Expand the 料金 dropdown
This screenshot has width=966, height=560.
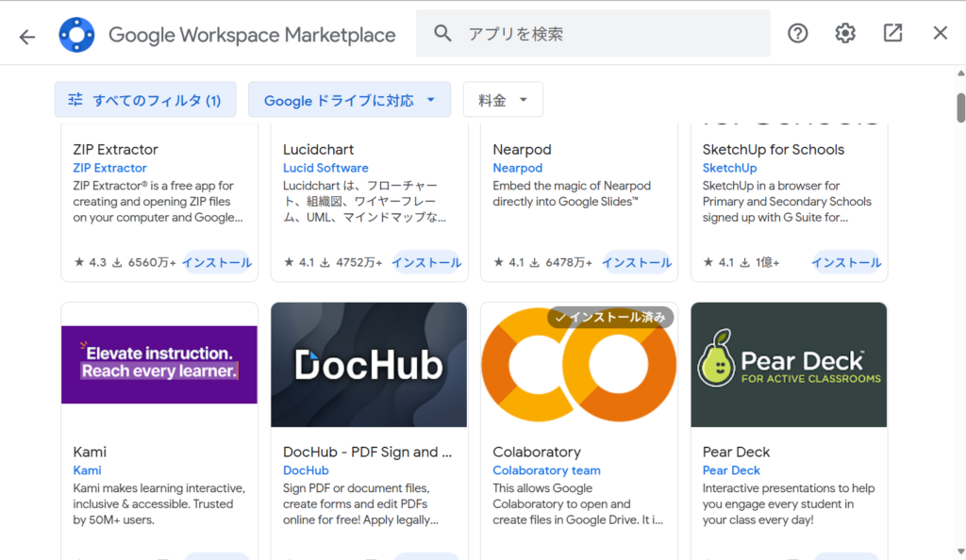click(x=503, y=100)
